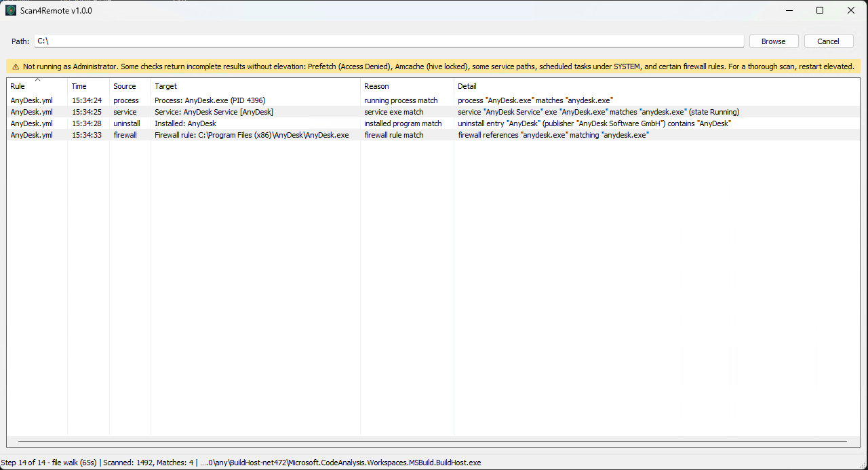Click the 'uninstall' source cell
Screen dimensions: 868x470
point(127,123)
